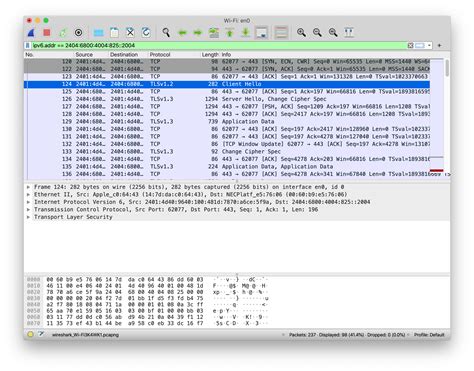Toggle auto scroll during live capture
This screenshot has height=371, width=474.
click(x=262, y=32)
